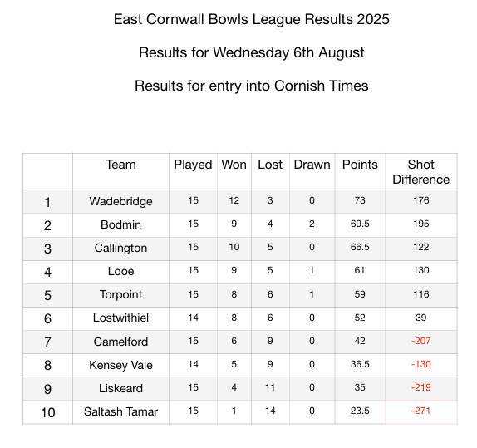
Task: Select the Won column header
Action: coord(234,165)
